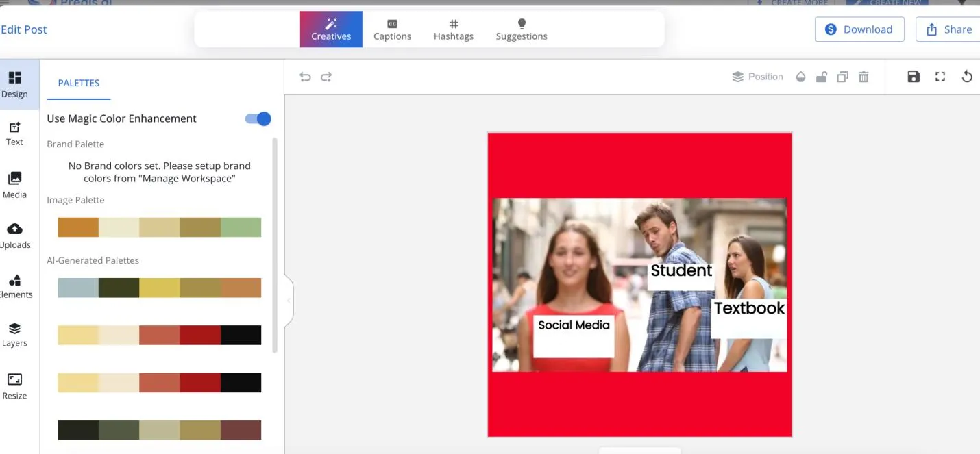
Task: Duplicate the selected element
Action: click(842, 77)
